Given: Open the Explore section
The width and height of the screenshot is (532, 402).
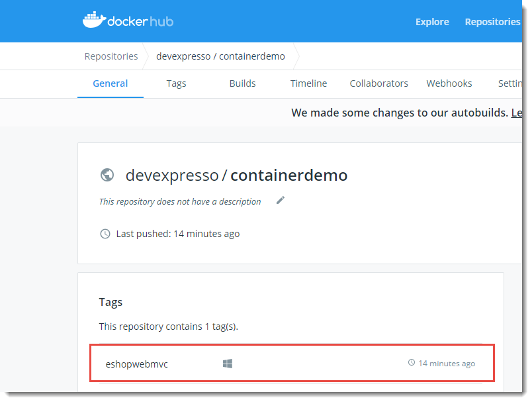Looking at the screenshot, I should click(x=432, y=21).
